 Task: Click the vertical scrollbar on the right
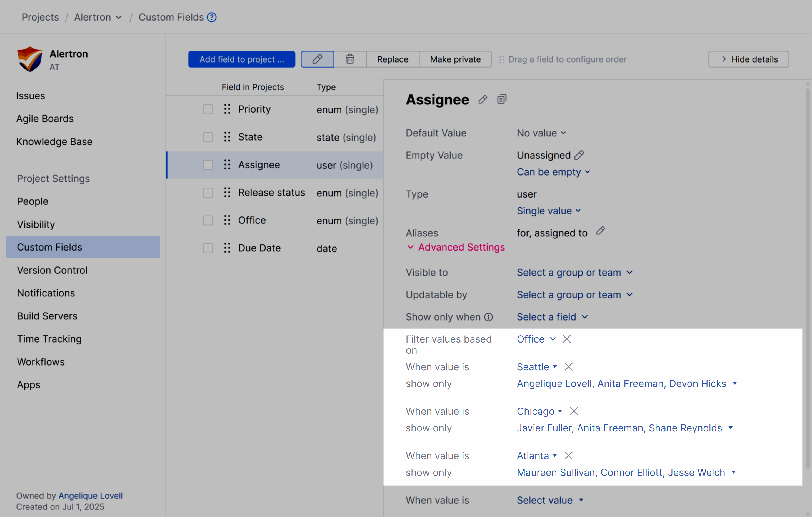(x=808, y=236)
